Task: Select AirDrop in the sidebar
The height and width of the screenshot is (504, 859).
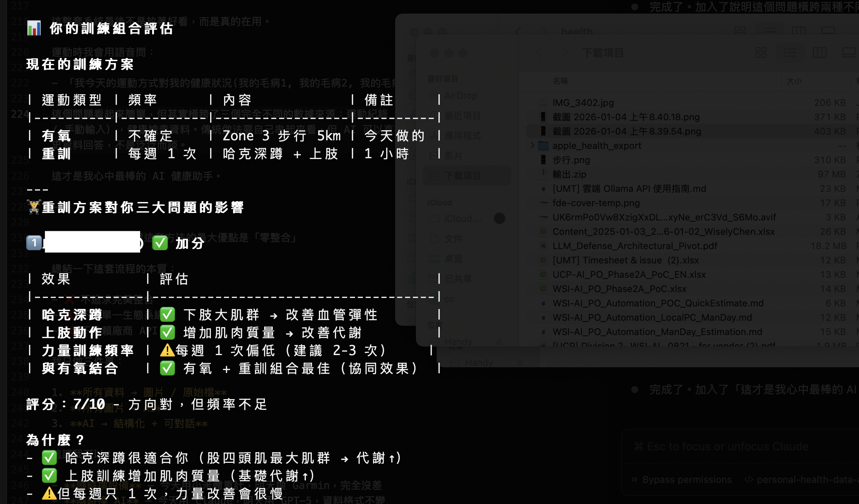Action: coord(461,95)
